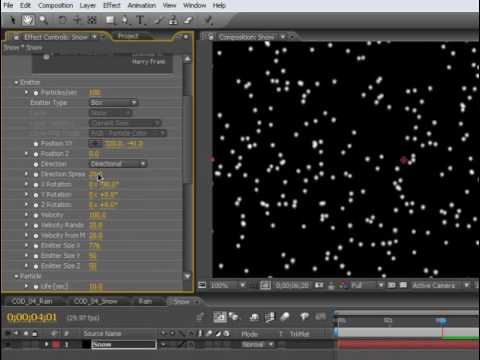Open the Full resolution dropdown
Screen dimensions: 480x360
366,285
